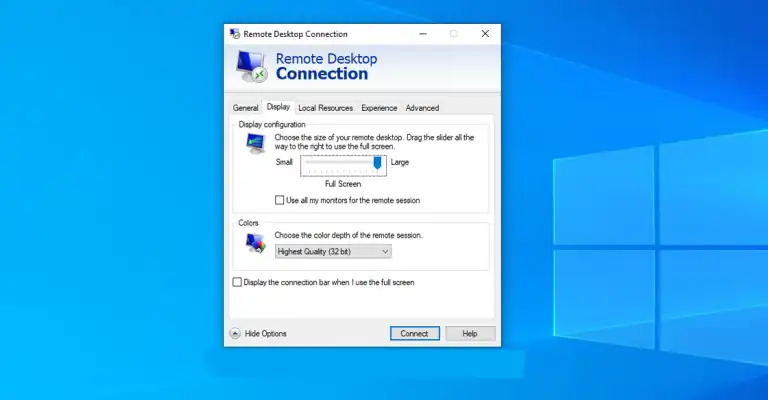Click the Display configuration monitor icon
The width and height of the screenshot is (768, 400).
(256, 143)
